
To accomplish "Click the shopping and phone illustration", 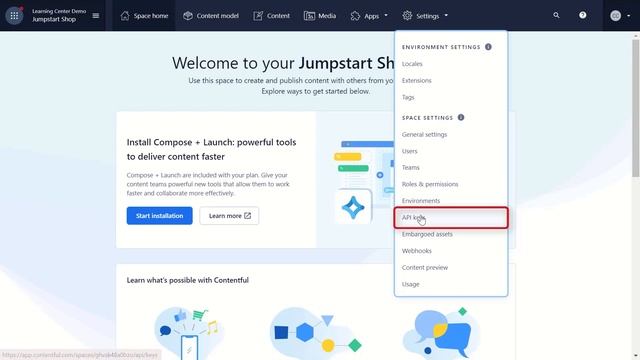I will click(189, 333).
